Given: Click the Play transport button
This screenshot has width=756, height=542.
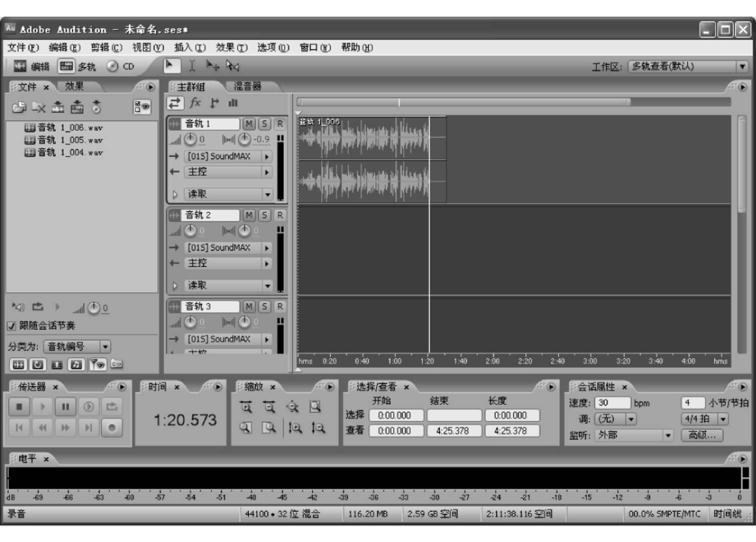Looking at the screenshot, I should pos(43,407).
